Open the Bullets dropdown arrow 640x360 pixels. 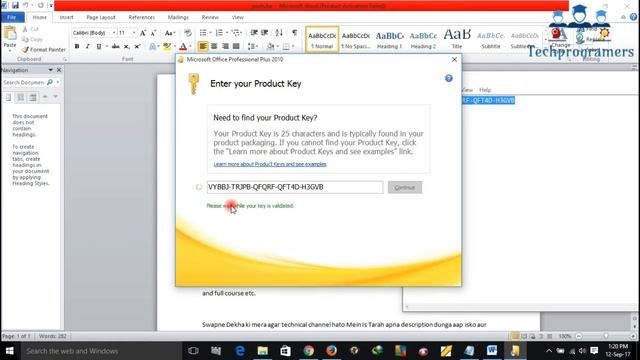210,33
